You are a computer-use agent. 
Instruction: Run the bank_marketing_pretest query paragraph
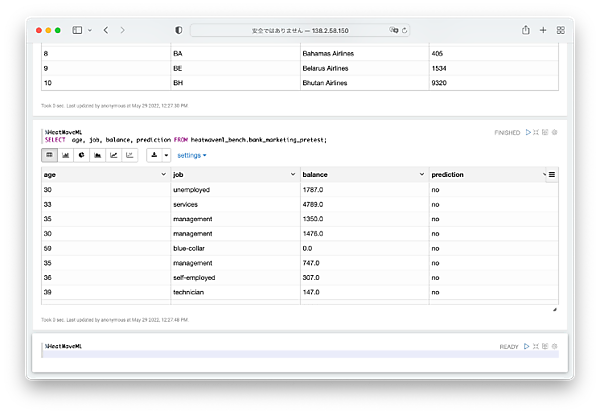tap(529, 132)
